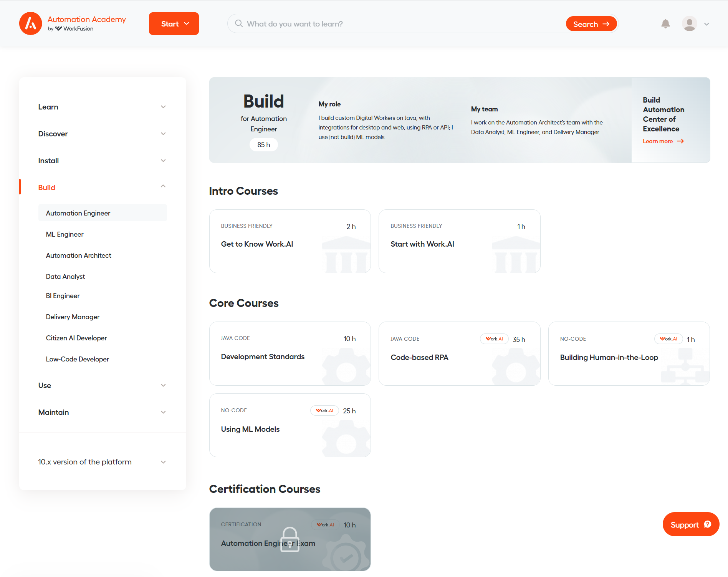Screen dimensions: 728x577
Task: Click the Build sidebar heading
Action: (x=46, y=187)
